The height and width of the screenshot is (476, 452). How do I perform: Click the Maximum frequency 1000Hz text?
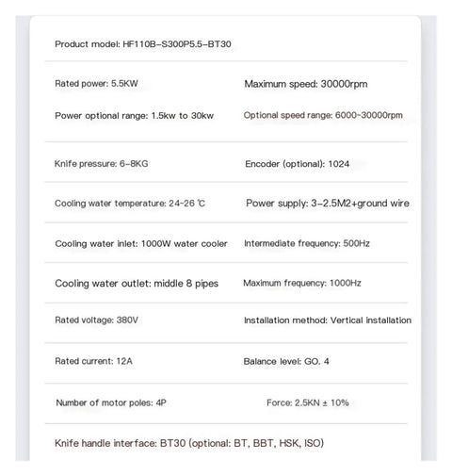tap(302, 284)
